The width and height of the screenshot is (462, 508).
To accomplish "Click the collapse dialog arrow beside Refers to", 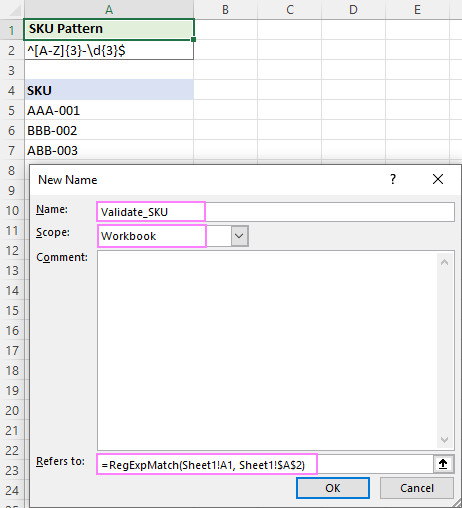I will (443, 464).
